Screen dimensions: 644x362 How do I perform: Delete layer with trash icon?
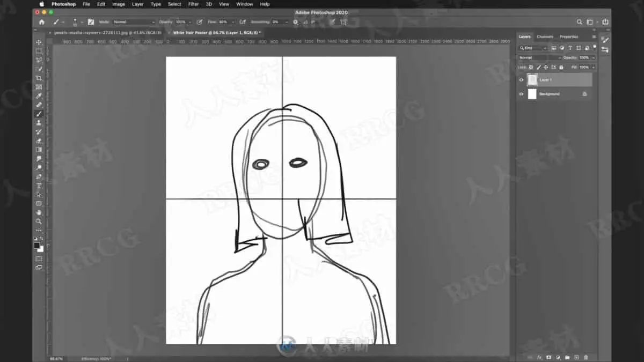[x=586, y=357]
